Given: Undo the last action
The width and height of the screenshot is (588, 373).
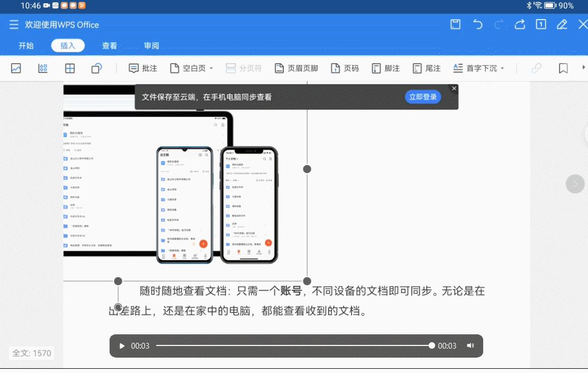Looking at the screenshot, I should (x=477, y=24).
